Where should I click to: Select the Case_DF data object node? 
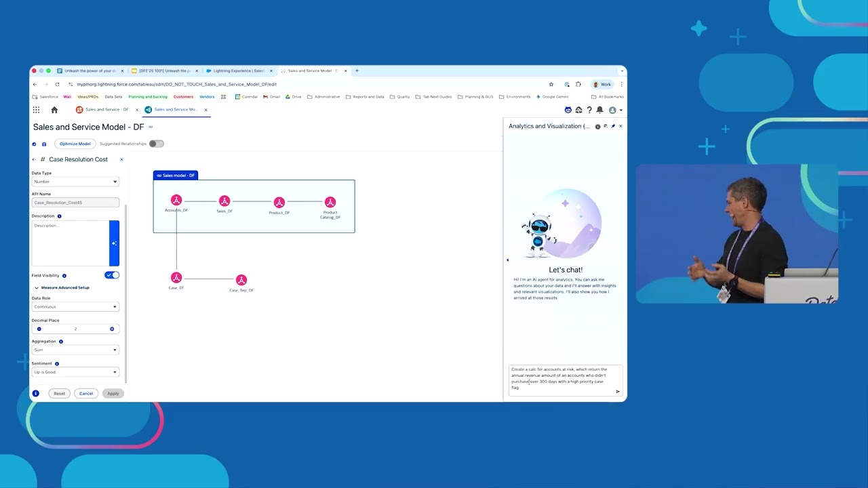tap(176, 277)
